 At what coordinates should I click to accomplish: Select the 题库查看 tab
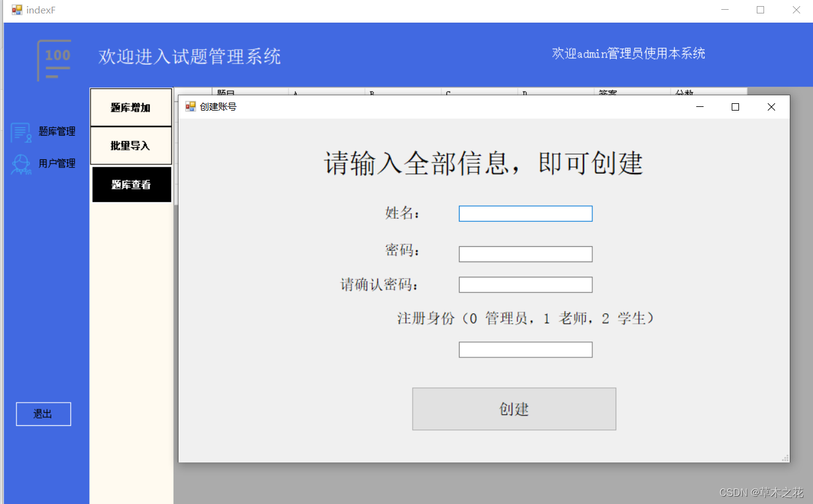pyautogui.click(x=131, y=184)
